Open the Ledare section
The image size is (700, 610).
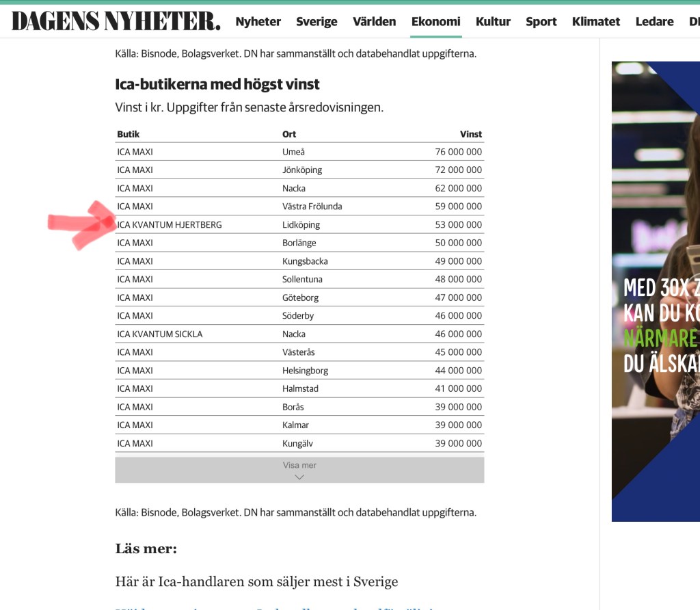coord(654,21)
